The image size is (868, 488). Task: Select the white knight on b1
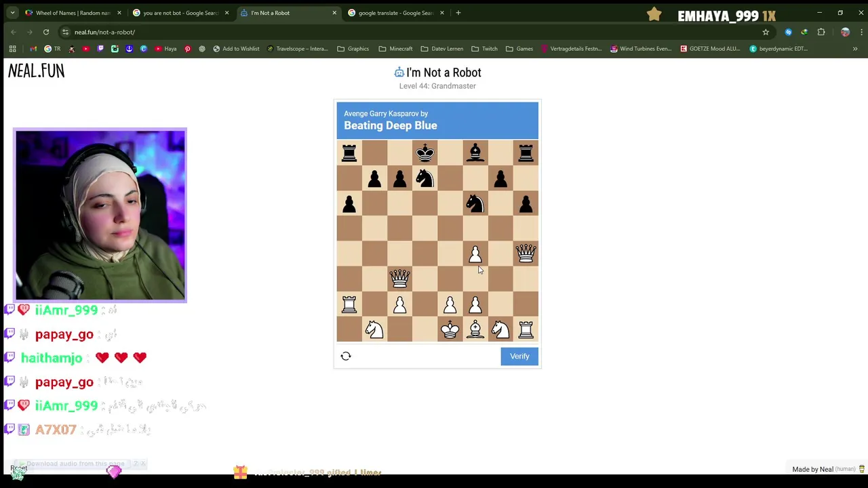374,329
